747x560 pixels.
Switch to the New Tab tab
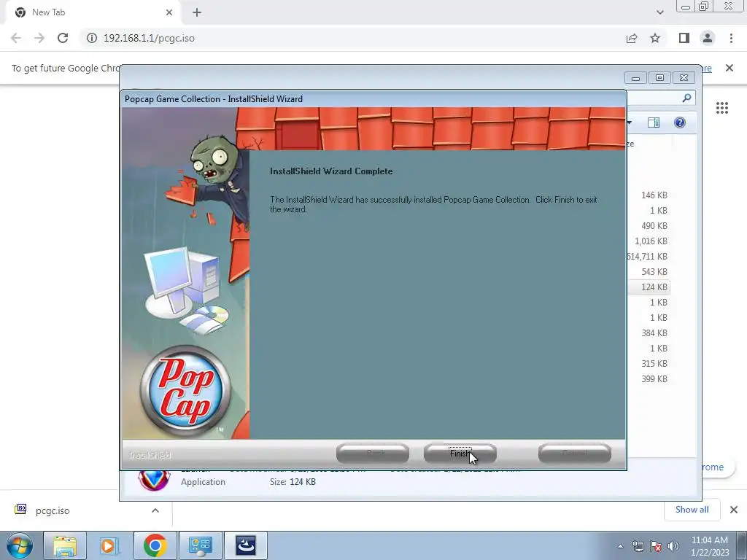click(90, 12)
